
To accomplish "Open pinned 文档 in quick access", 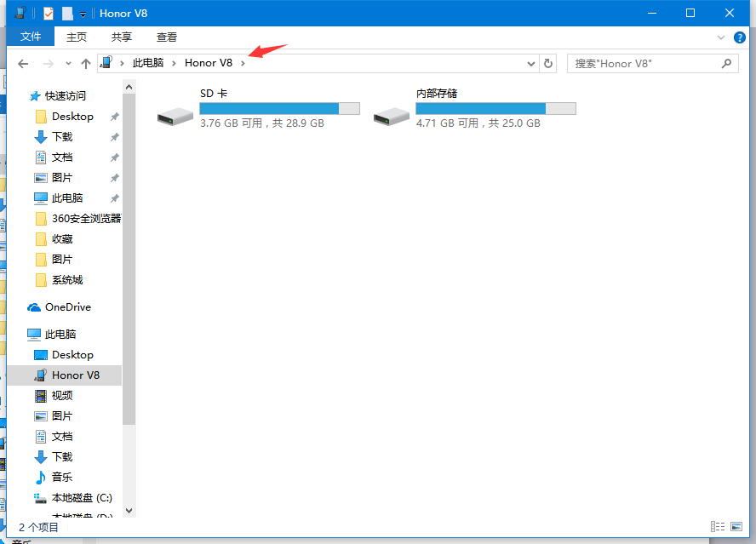I will pyautogui.click(x=62, y=157).
